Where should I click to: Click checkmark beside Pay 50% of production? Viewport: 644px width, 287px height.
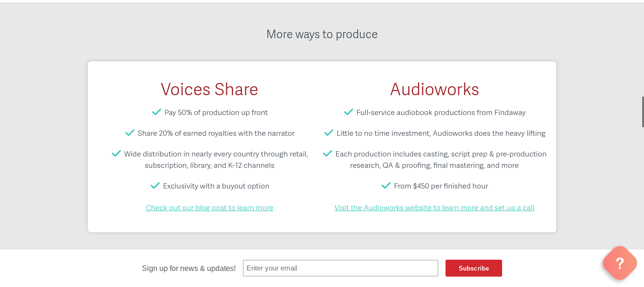pyautogui.click(x=157, y=112)
